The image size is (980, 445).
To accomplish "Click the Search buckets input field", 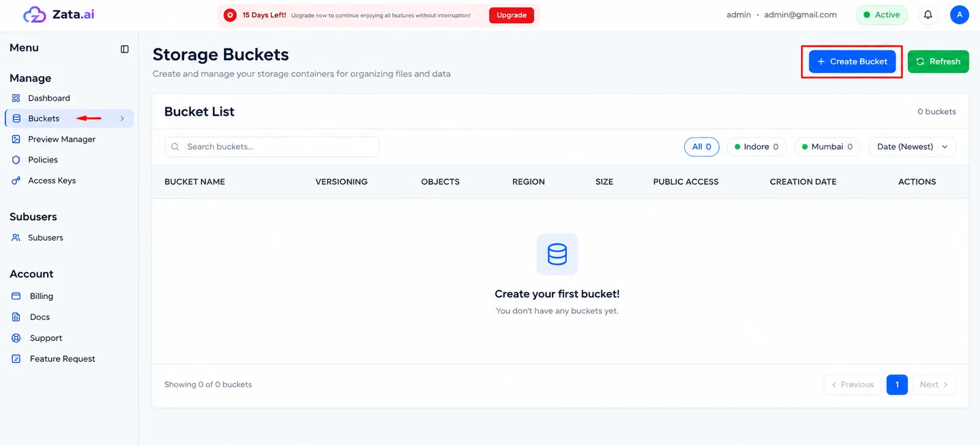I will (x=272, y=146).
